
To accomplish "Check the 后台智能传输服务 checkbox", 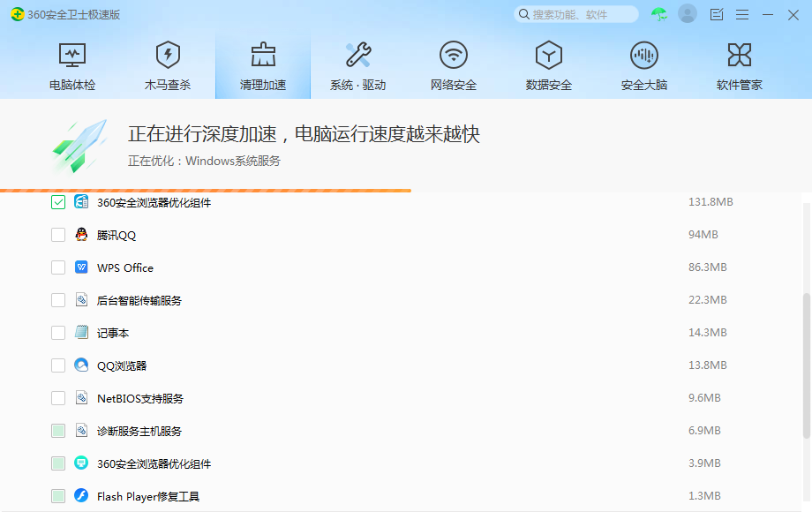I will point(58,300).
